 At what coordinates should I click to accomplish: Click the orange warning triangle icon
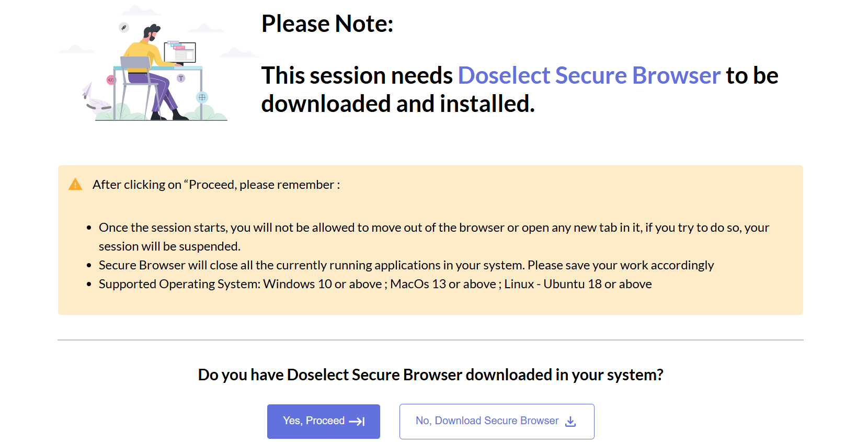coord(75,184)
